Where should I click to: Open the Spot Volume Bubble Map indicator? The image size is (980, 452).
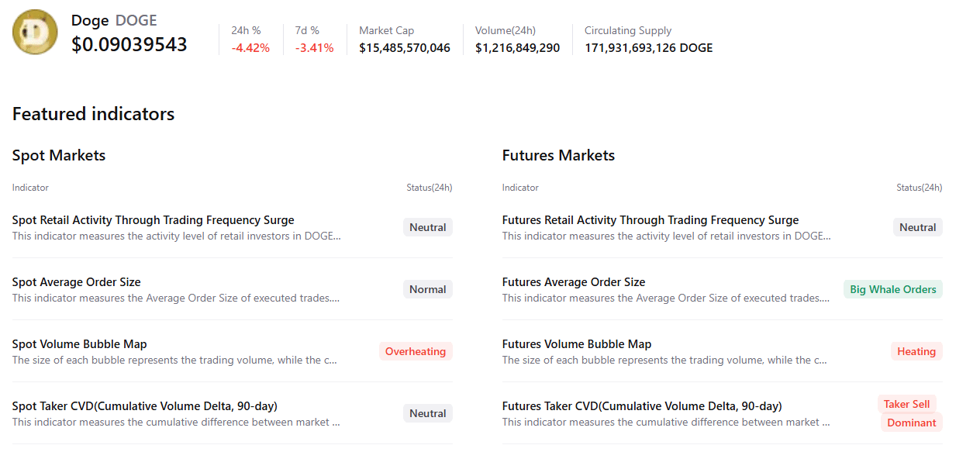[80, 344]
